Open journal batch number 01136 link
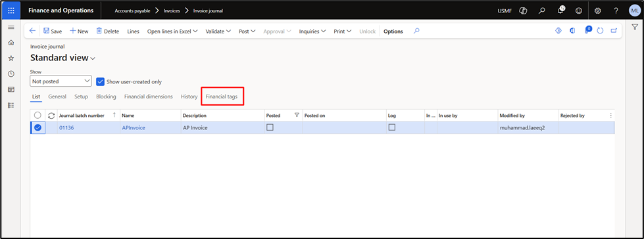This screenshot has height=239, width=644. (x=66, y=128)
